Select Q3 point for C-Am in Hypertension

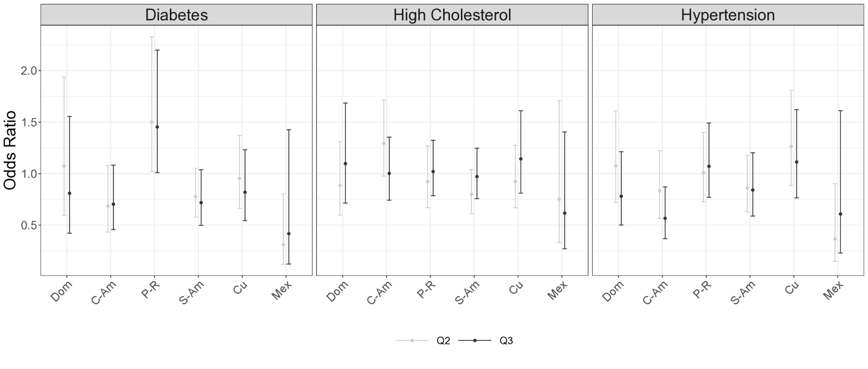(x=665, y=218)
